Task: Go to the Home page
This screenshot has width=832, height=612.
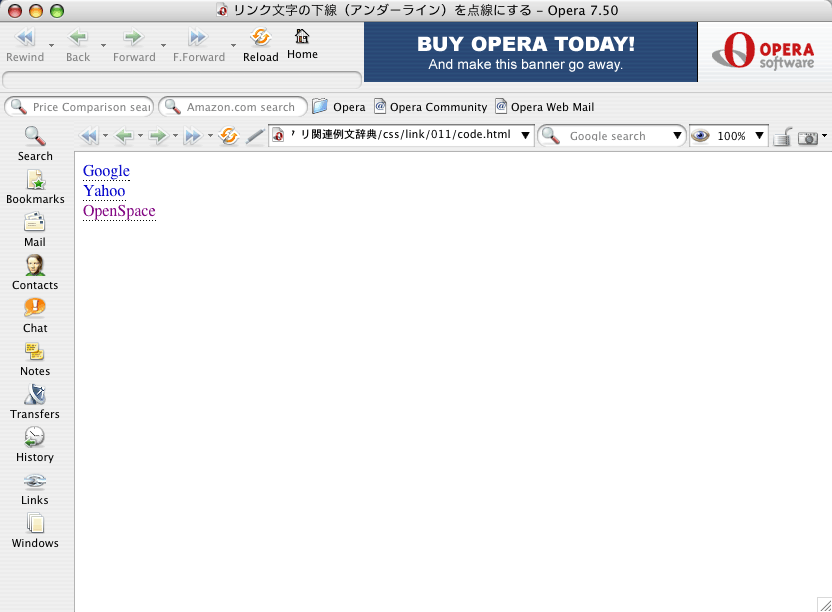Action: [x=302, y=44]
